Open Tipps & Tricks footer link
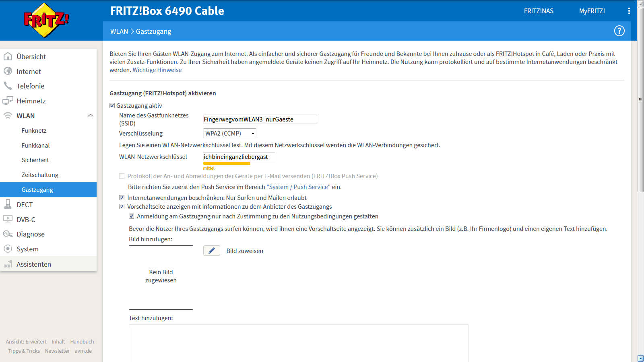The height and width of the screenshot is (362, 644). (24, 351)
